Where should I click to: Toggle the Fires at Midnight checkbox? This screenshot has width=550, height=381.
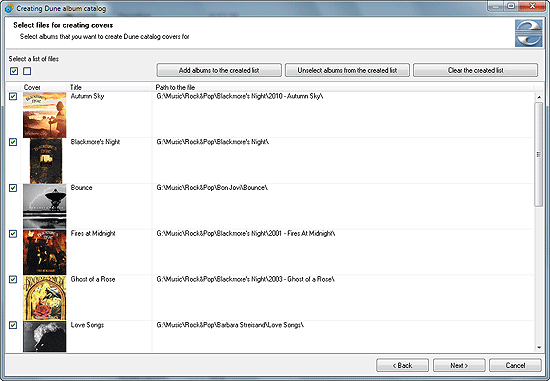pyautogui.click(x=13, y=234)
